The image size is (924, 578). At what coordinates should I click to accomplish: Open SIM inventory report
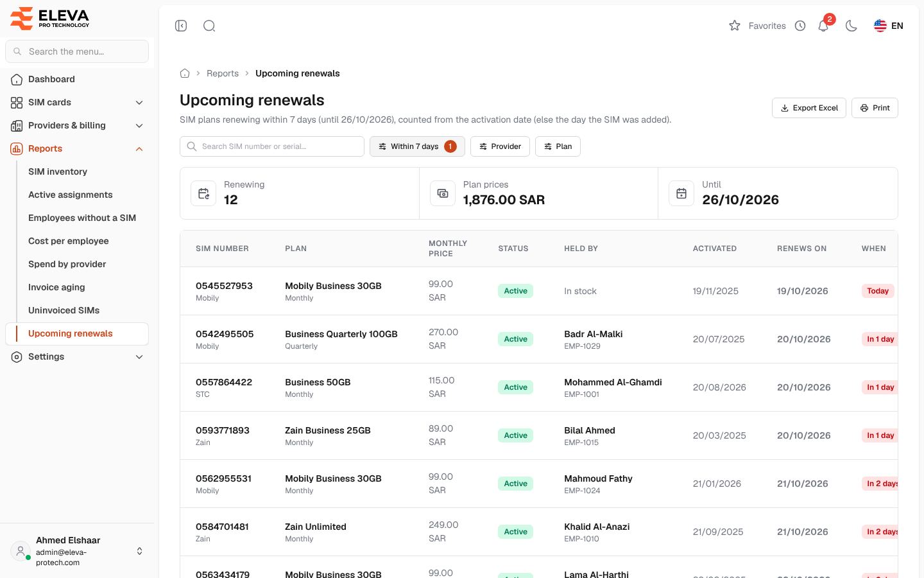pyautogui.click(x=58, y=171)
